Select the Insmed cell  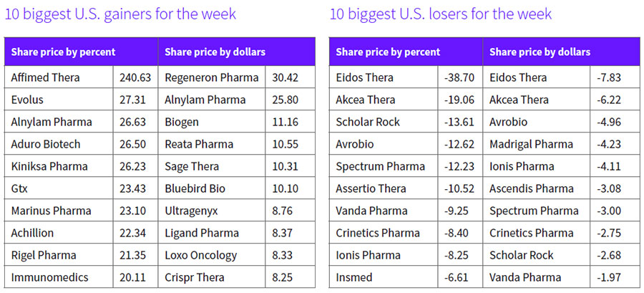point(354,277)
